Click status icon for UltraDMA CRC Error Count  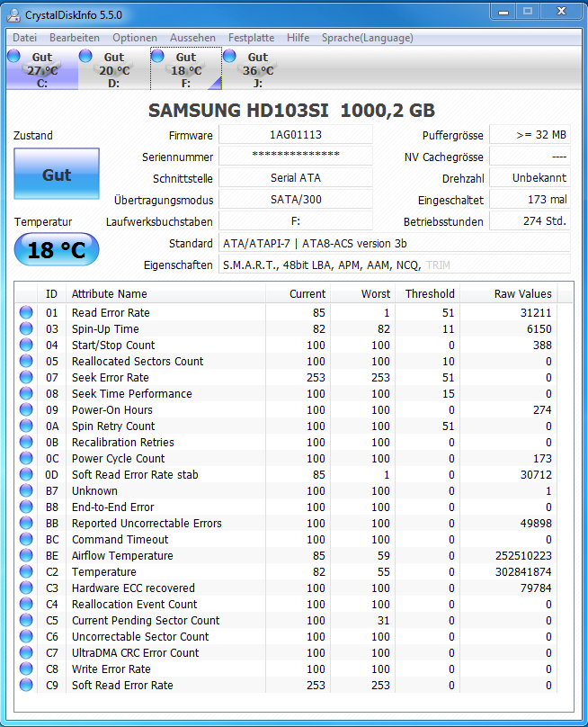click(26, 653)
